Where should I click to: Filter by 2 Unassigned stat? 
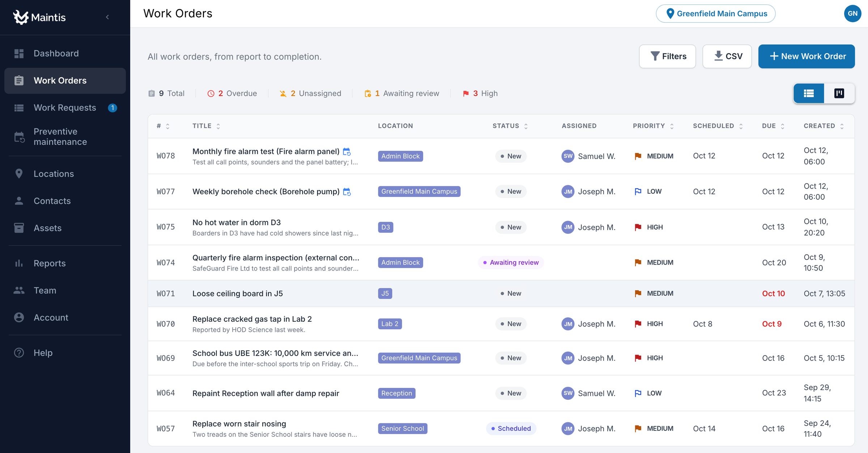point(310,93)
